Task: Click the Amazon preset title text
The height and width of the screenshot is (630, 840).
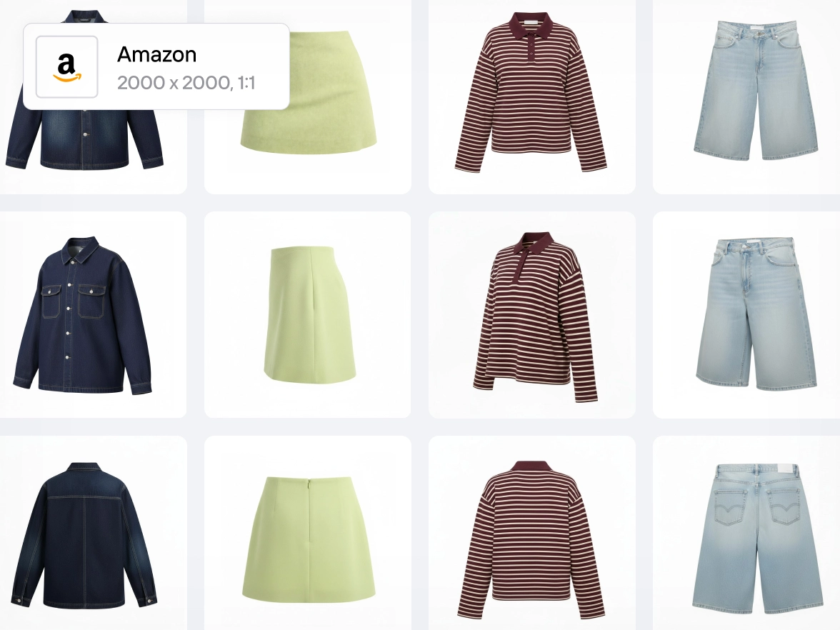Action: click(157, 54)
